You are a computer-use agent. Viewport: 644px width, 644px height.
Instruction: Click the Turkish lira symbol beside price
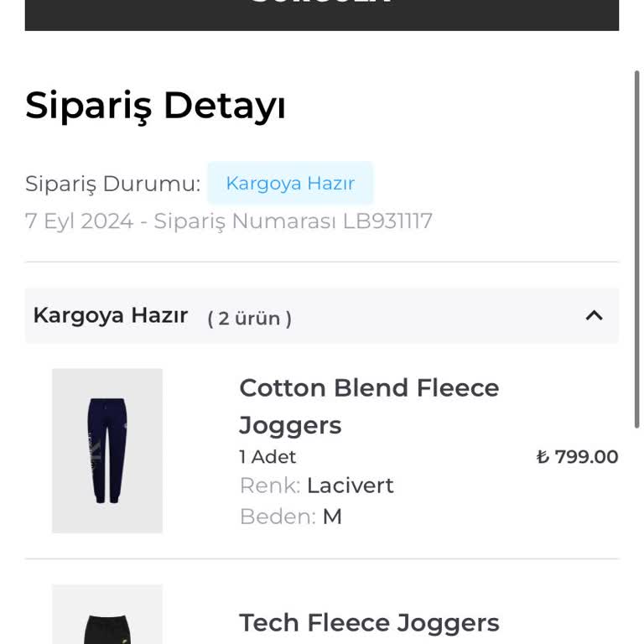(x=543, y=457)
